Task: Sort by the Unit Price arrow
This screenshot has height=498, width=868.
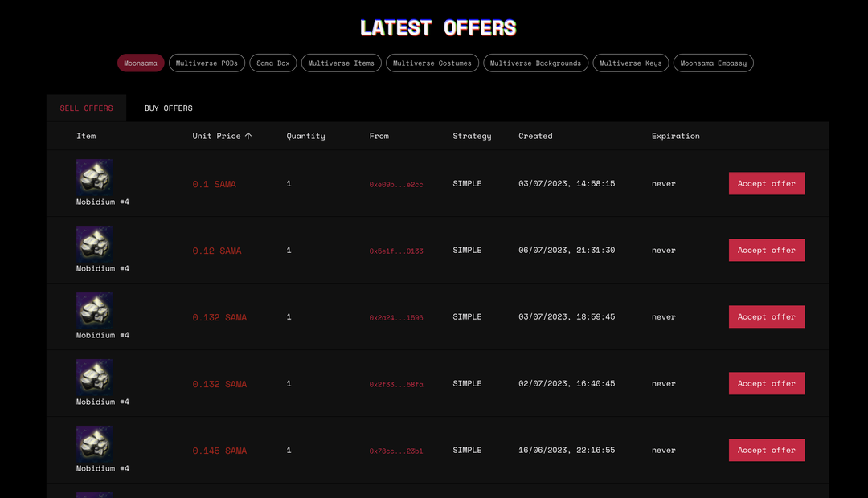Action: point(248,136)
